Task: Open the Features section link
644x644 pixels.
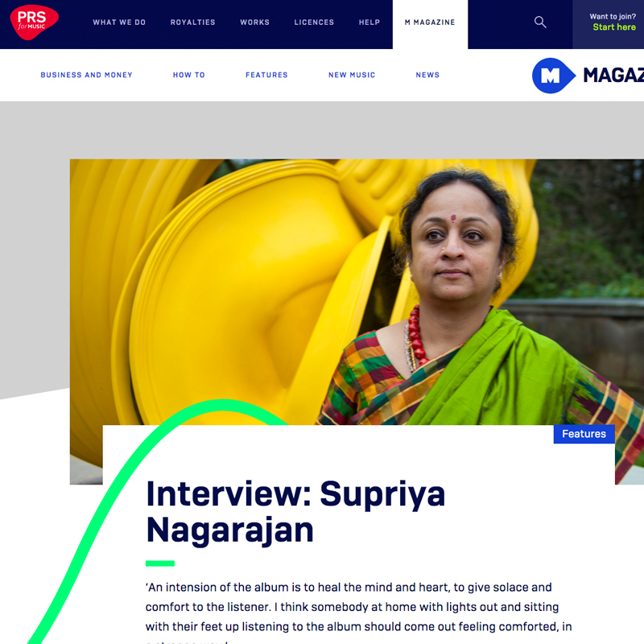Action: (266, 75)
